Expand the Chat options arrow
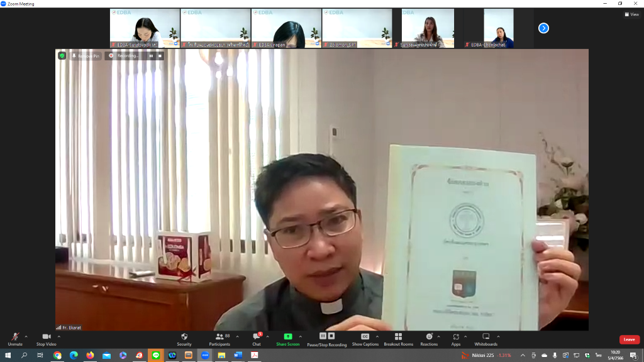The width and height of the screenshot is (644, 362). [x=267, y=337]
